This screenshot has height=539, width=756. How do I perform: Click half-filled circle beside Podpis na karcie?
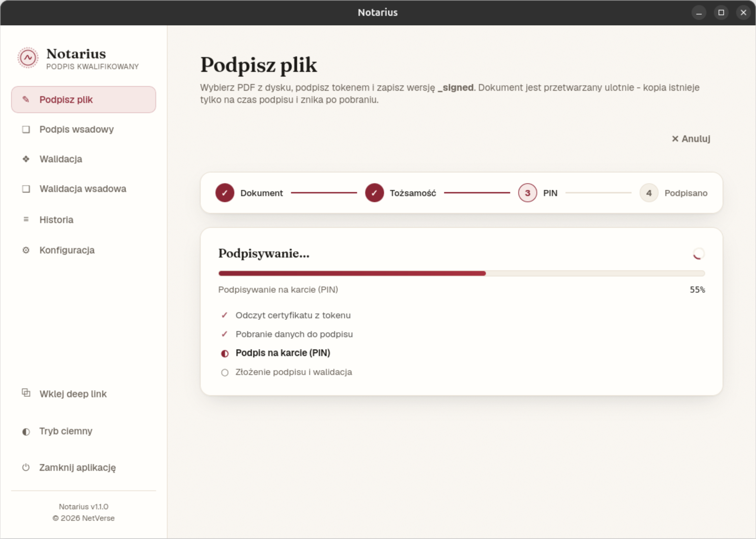225,353
